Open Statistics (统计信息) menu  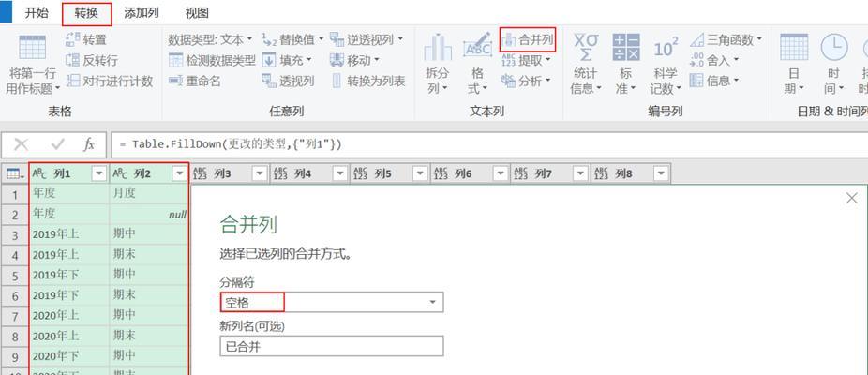pyautogui.click(x=586, y=64)
